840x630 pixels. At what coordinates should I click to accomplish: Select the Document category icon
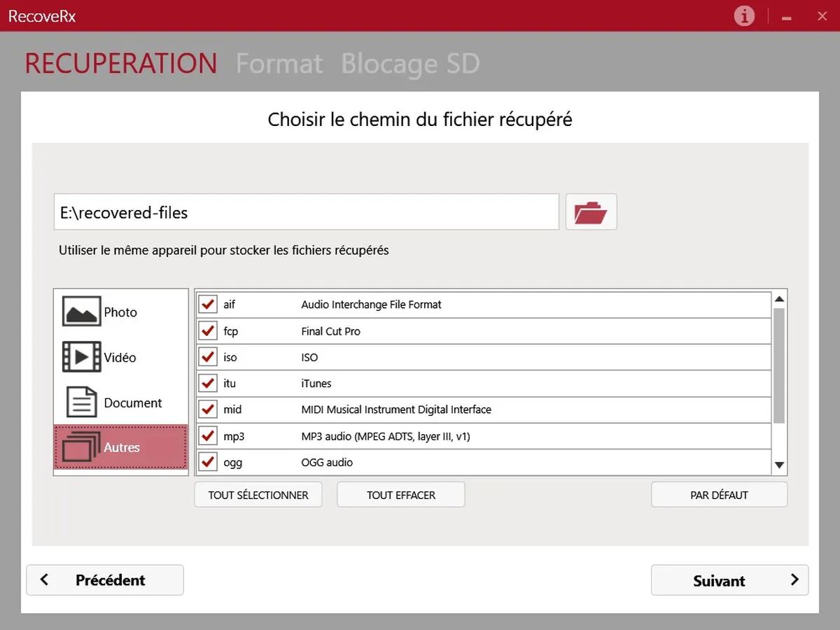[x=82, y=402]
